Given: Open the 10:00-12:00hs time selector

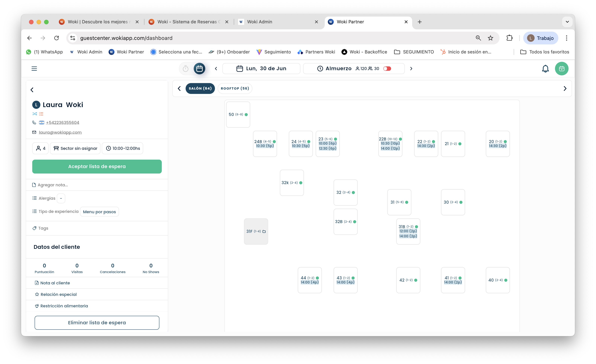Looking at the screenshot, I should coord(123,148).
